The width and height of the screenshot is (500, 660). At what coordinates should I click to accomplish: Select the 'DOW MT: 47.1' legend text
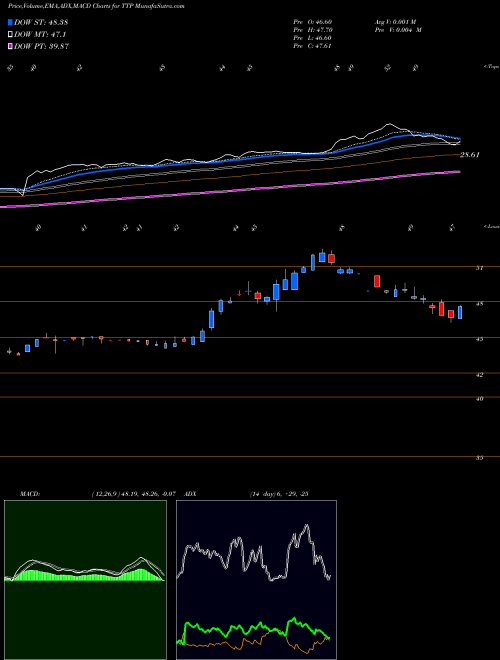[x=40, y=35]
